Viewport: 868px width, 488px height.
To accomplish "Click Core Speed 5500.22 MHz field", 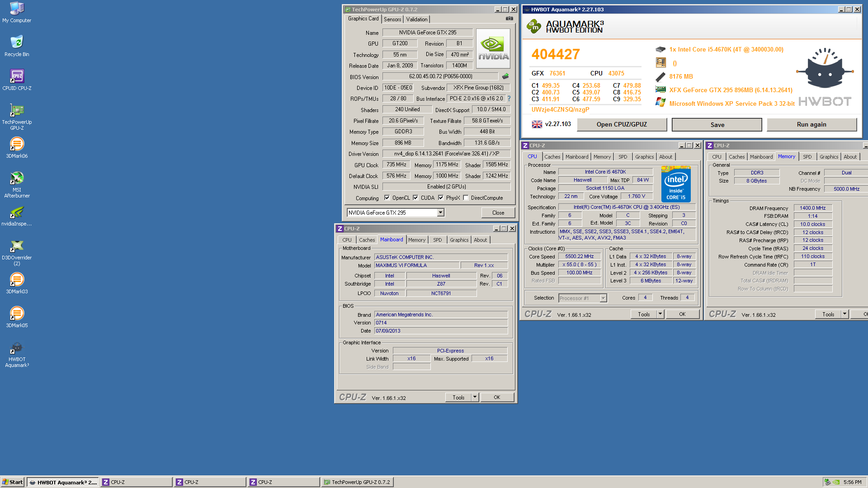I will pos(579,256).
